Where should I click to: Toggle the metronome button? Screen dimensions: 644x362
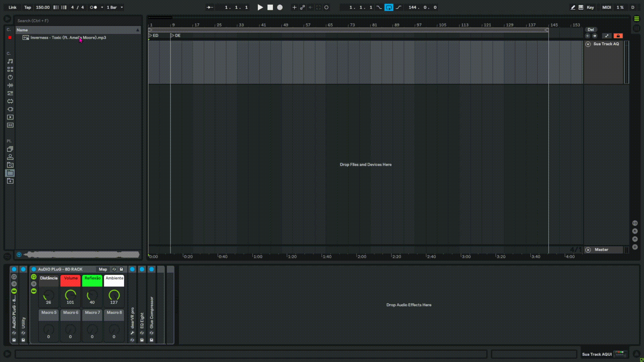93,7
